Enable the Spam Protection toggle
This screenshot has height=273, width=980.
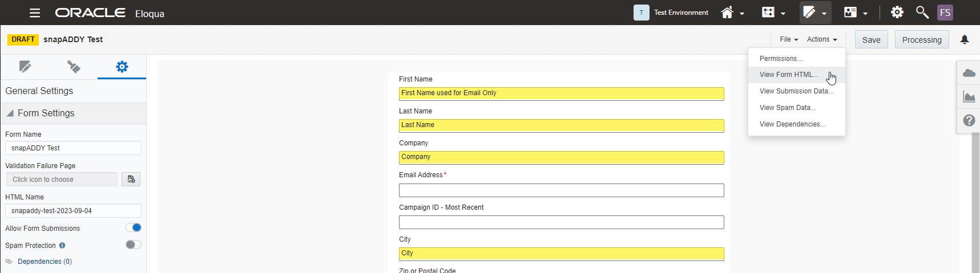click(134, 245)
